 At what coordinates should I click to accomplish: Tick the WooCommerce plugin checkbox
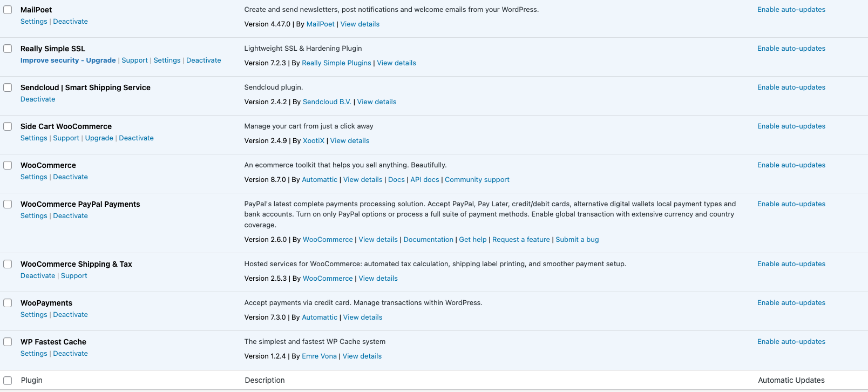click(x=8, y=165)
